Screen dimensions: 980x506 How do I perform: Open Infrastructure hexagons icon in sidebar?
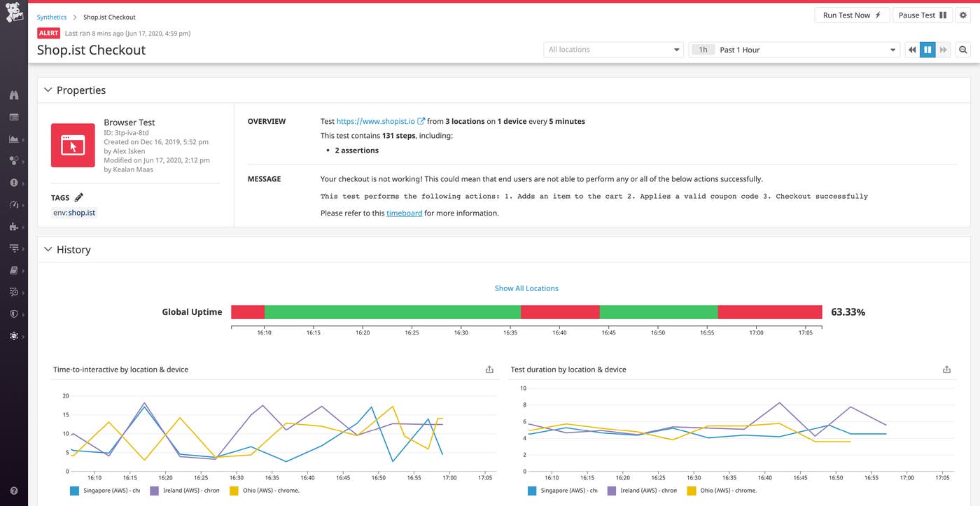pyautogui.click(x=14, y=160)
